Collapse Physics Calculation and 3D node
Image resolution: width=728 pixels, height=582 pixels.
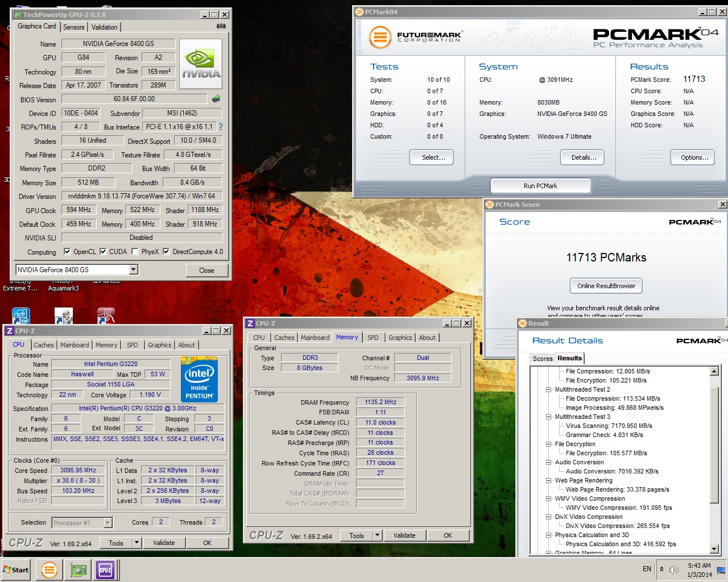[549, 535]
